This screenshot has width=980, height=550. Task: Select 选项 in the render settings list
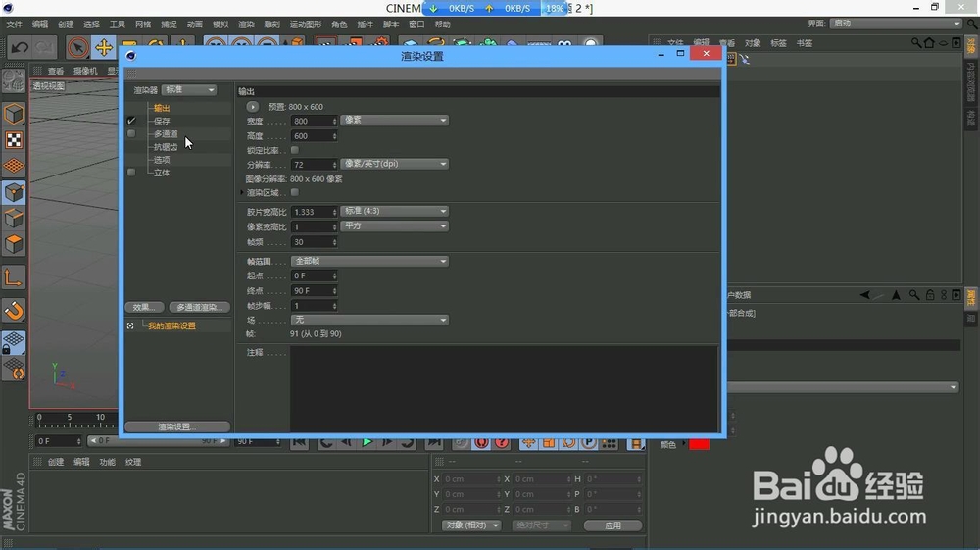pyautogui.click(x=162, y=160)
